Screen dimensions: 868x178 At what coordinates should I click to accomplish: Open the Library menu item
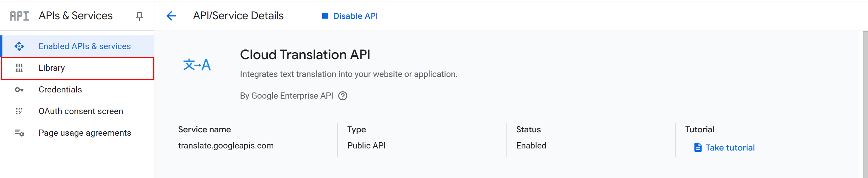tap(52, 68)
